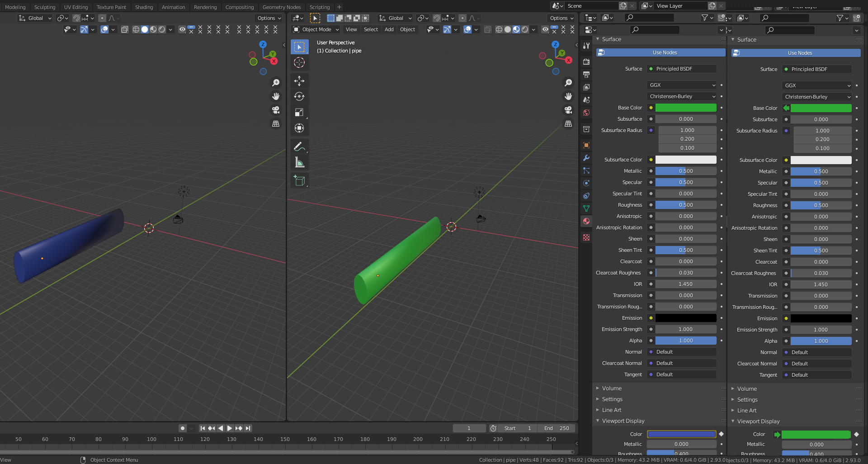Click the green Base Color swatch in the left panel
This screenshot has height=464, width=868.
[686, 108]
